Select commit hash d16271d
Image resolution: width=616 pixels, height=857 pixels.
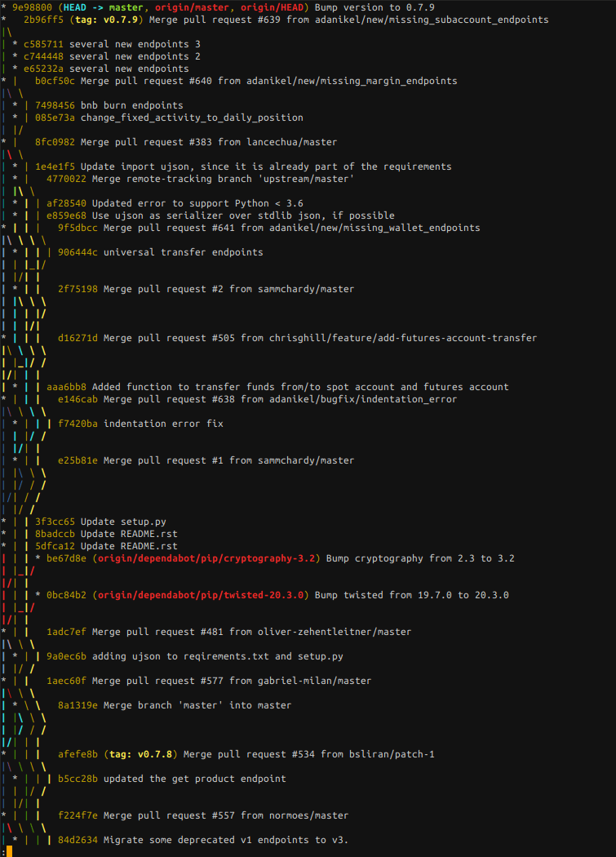[x=78, y=339]
